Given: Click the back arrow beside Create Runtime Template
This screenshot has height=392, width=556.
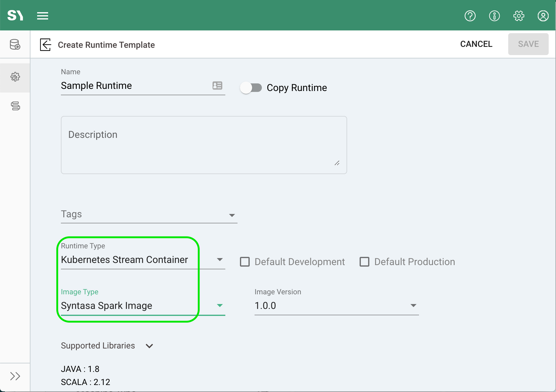Looking at the screenshot, I should point(45,45).
